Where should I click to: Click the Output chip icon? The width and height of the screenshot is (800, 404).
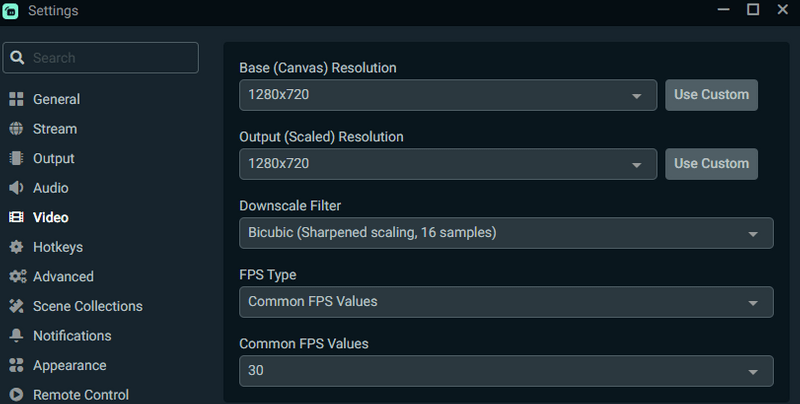pyautogui.click(x=16, y=158)
